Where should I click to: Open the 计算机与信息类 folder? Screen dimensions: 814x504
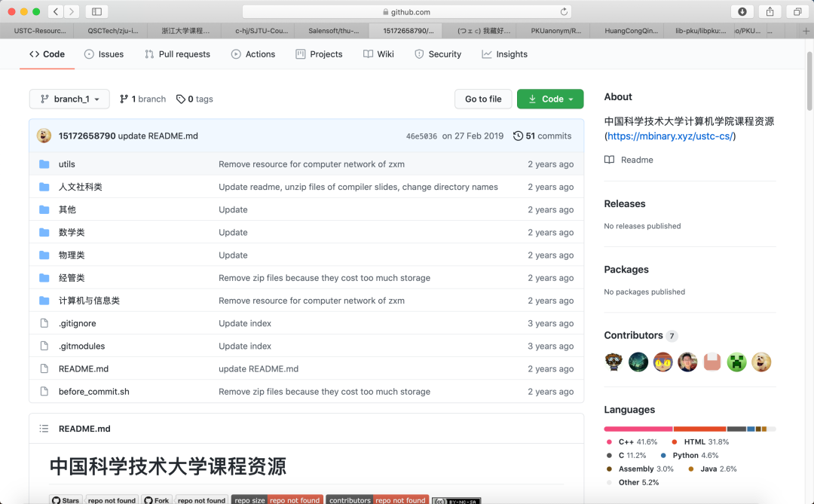click(89, 301)
